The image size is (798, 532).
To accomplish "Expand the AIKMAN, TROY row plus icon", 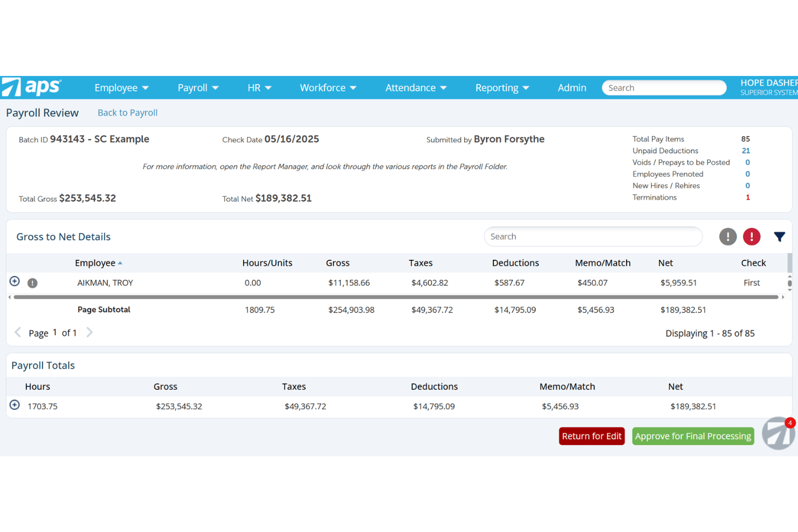I will point(15,281).
